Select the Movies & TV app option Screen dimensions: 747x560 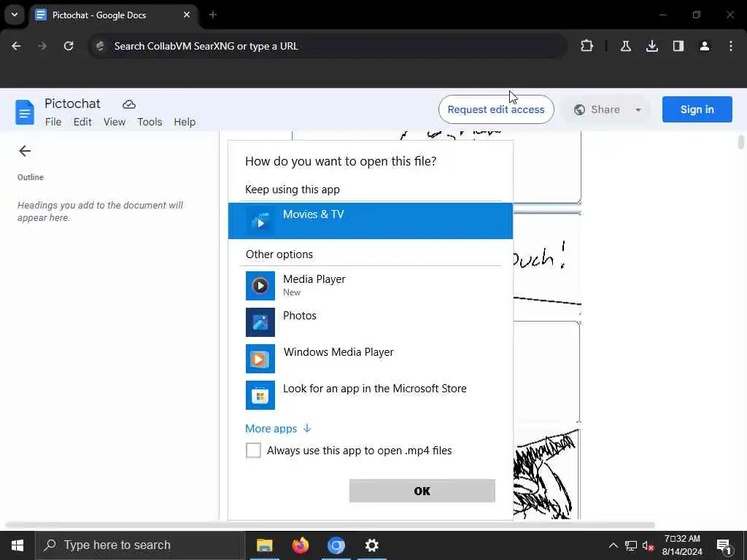(370, 220)
